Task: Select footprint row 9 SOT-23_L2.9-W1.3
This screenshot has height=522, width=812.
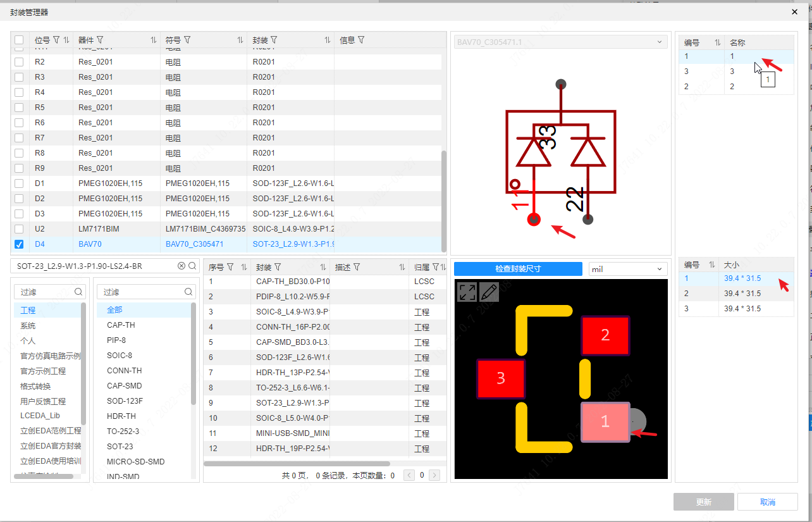Action: (324, 403)
